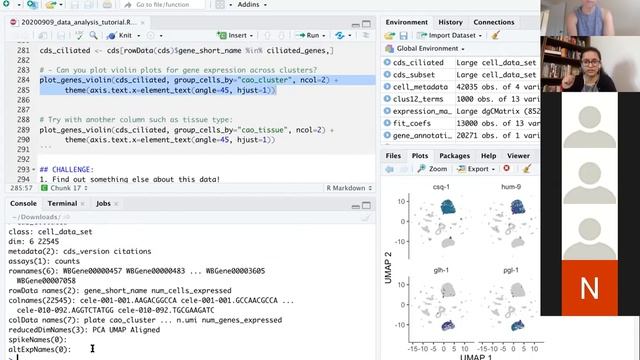Create a new file with the plus icon
Screen dimensions: 640x360
point(7,4)
